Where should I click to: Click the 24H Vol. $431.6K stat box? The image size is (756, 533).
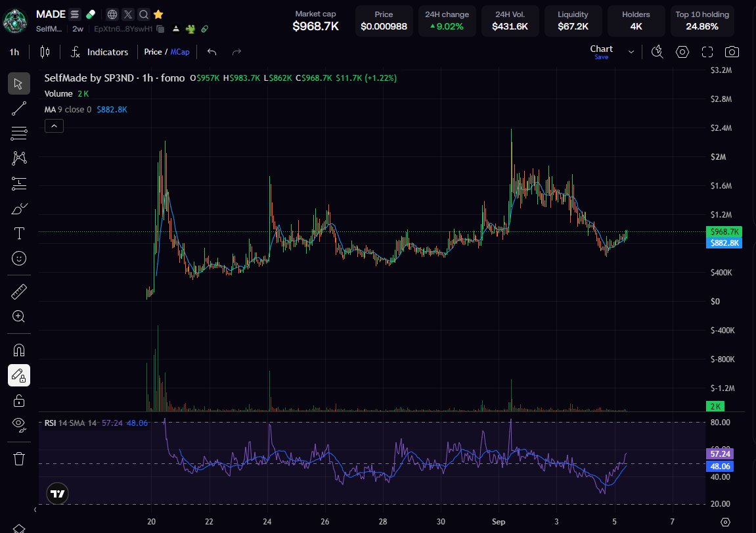click(510, 21)
